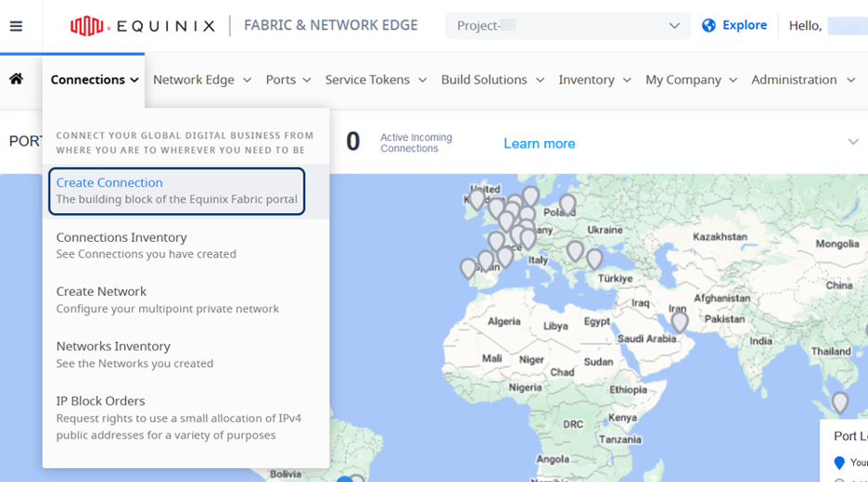Screen dimensions: 868x482
Task: Click the Explore globe icon
Action: coord(709,26)
